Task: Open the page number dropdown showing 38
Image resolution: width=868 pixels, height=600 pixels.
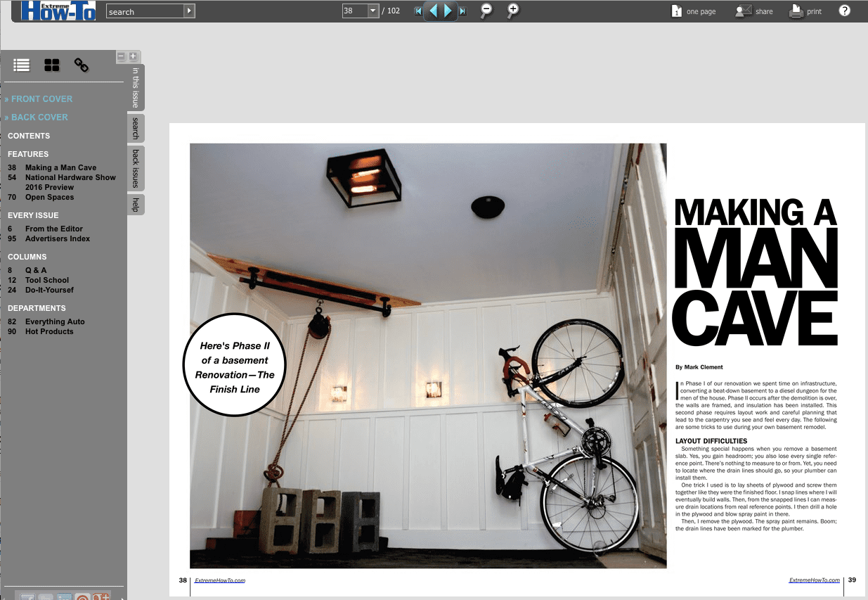Action: pyautogui.click(x=373, y=11)
